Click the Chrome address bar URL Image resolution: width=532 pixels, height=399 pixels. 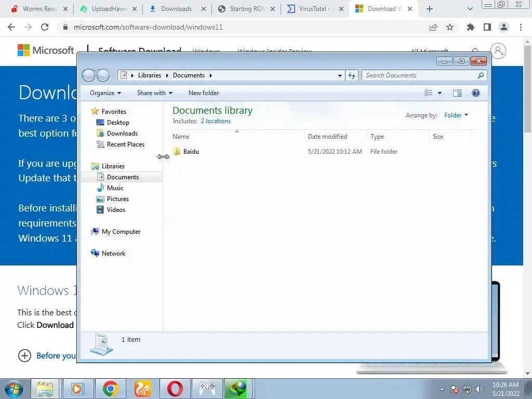click(x=148, y=27)
